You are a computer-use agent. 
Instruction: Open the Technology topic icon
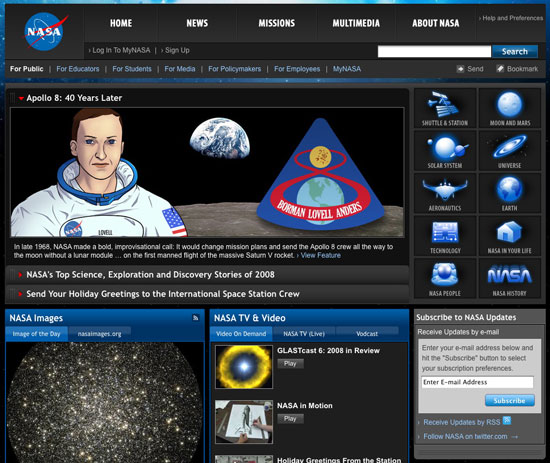tap(445, 236)
